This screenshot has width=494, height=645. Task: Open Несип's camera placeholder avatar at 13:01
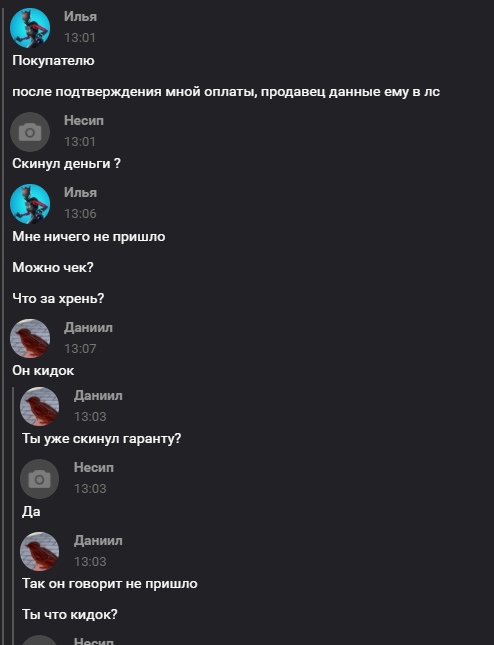click(x=30, y=132)
